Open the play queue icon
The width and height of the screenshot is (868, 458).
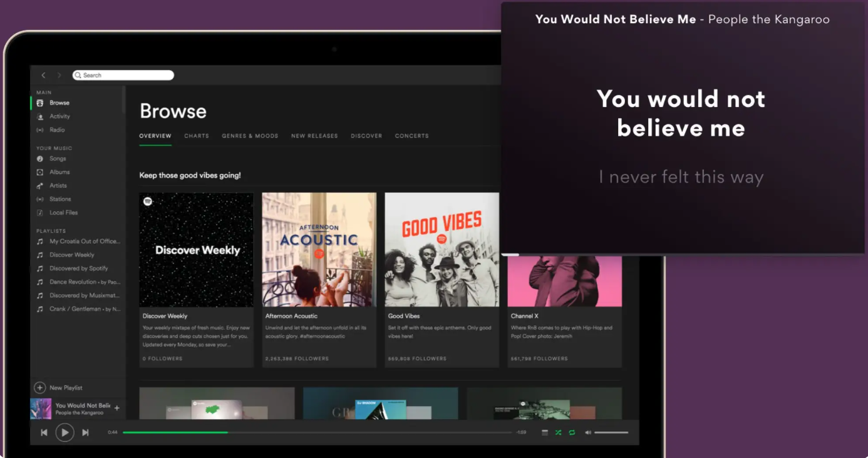545,432
